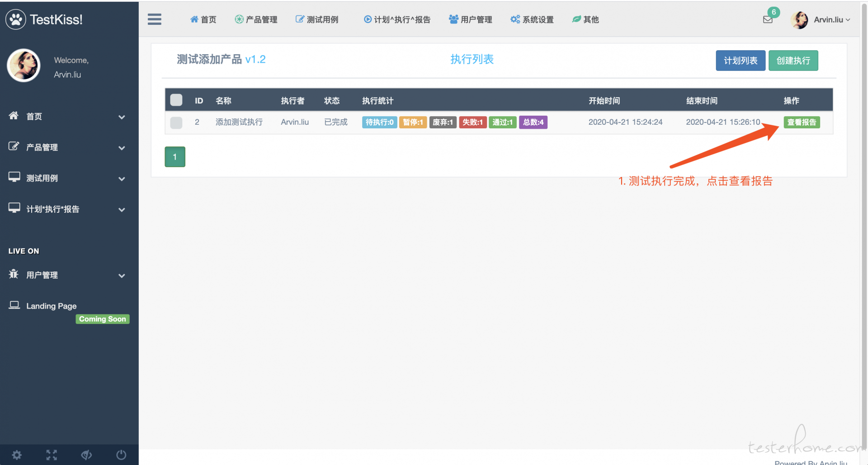Click the Landing Page sidebar link
The height and width of the screenshot is (465, 868).
pyautogui.click(x=51, y=306)
